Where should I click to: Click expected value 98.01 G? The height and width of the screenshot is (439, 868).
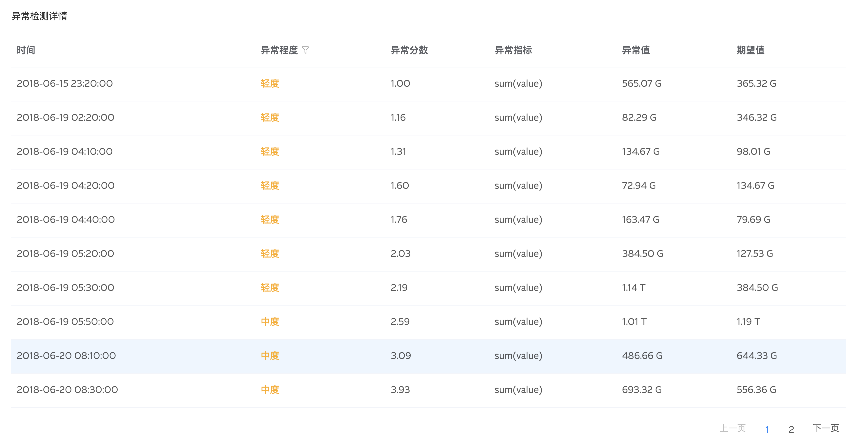pos(753,151)
